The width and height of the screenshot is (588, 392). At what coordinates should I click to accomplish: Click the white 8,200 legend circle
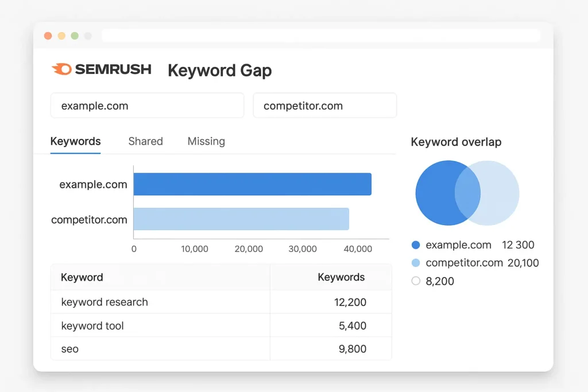(x=415, y=281)
